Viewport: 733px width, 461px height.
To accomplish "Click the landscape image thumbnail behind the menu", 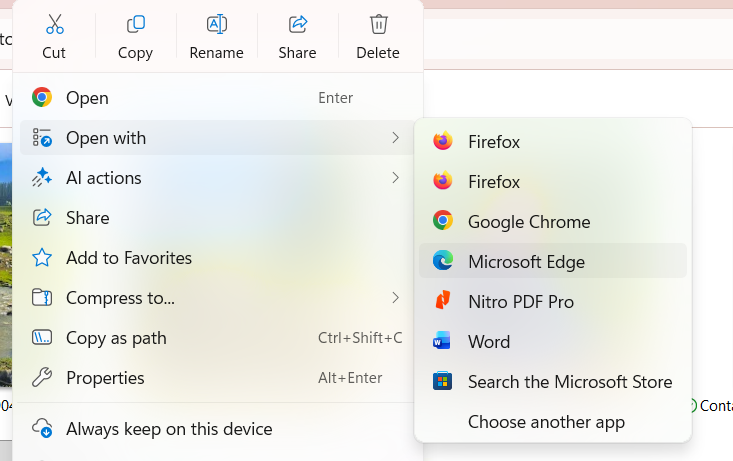I will (6, 264).
